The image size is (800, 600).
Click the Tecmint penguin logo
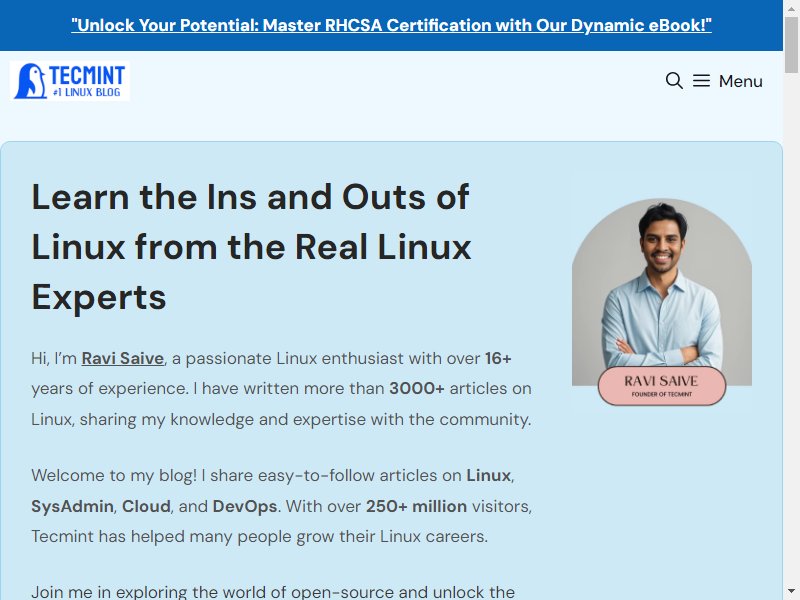[69, 81]
